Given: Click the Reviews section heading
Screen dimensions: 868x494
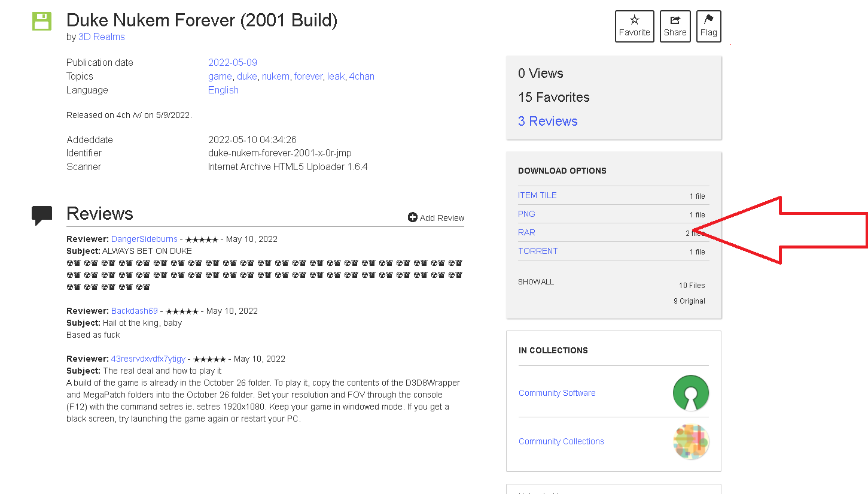Looking at the screenshot, I should (x=100, y=214).
